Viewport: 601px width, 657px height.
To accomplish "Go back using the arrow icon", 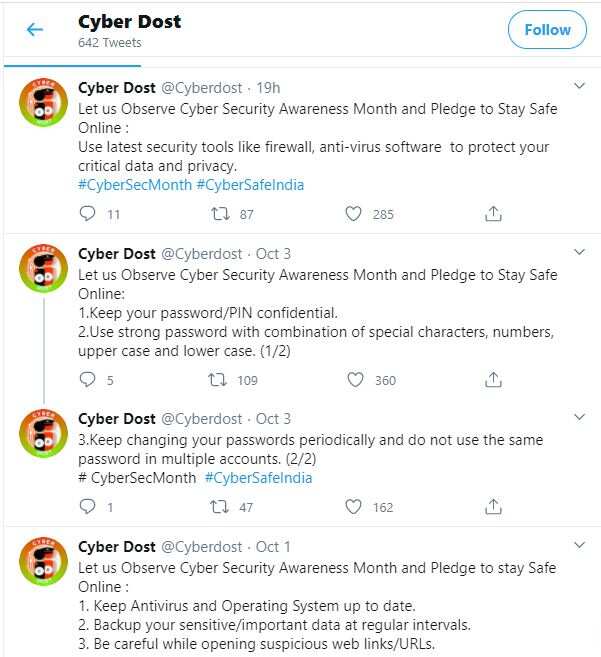I will click(x=34, y=30).
